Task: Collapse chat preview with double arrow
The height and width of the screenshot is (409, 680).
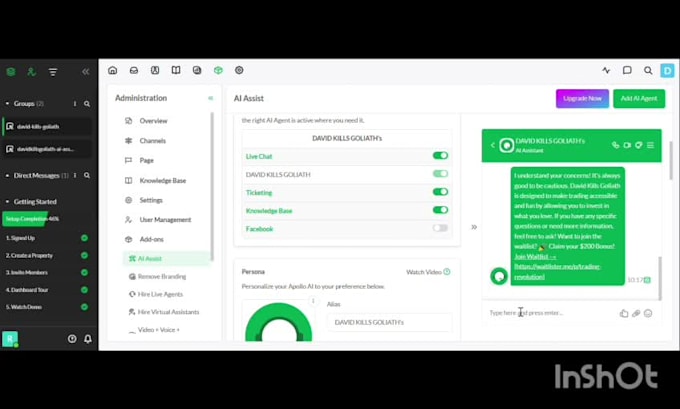Action: pyautogui.click(x=474, y=227)
